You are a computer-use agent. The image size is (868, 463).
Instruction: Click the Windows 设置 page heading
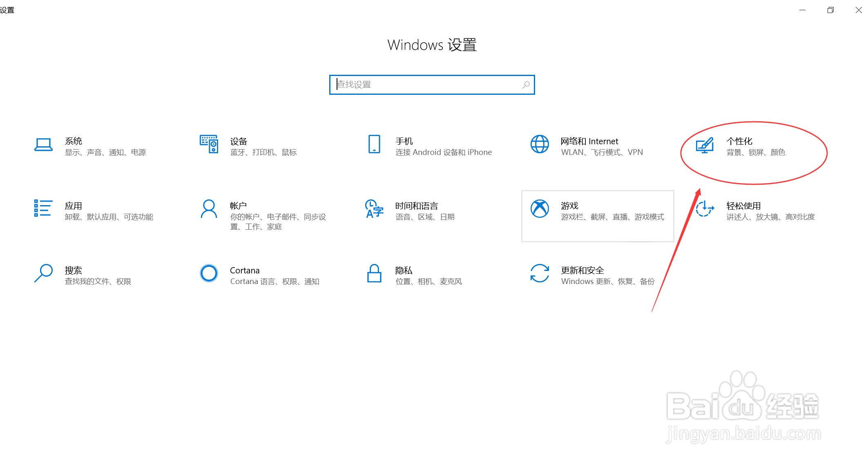[x=432, y=45]
